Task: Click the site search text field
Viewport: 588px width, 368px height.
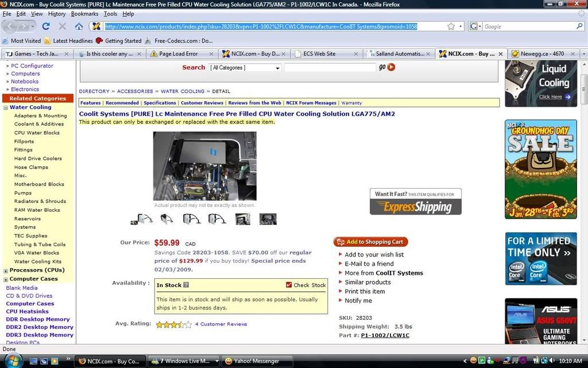Action: 330,68
